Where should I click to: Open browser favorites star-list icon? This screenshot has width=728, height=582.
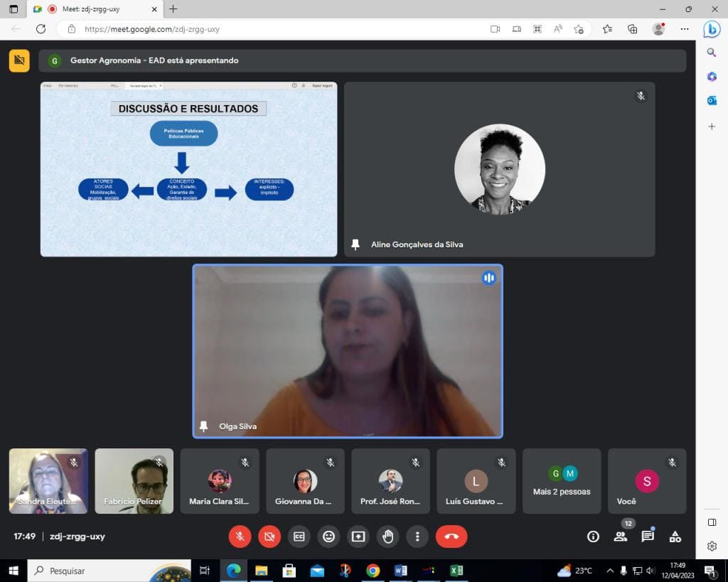pyautogui.click(x=607, y=29)
